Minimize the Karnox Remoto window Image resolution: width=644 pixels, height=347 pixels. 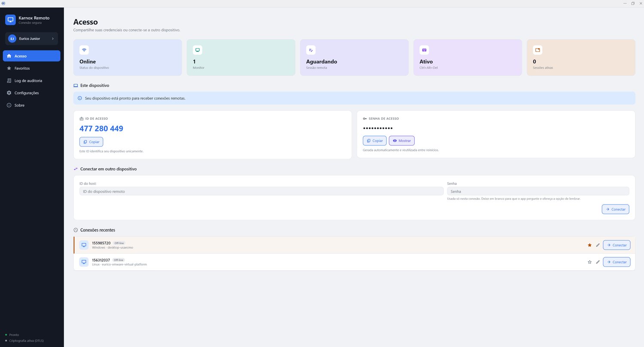pyautogui.click(x=625, y=3)
